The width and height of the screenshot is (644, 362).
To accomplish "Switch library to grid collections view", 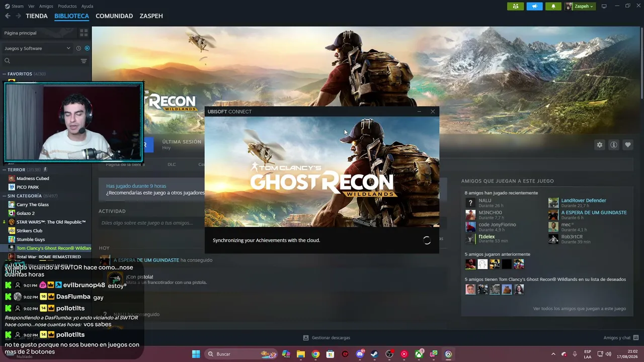I will click(x=84, y=33).
